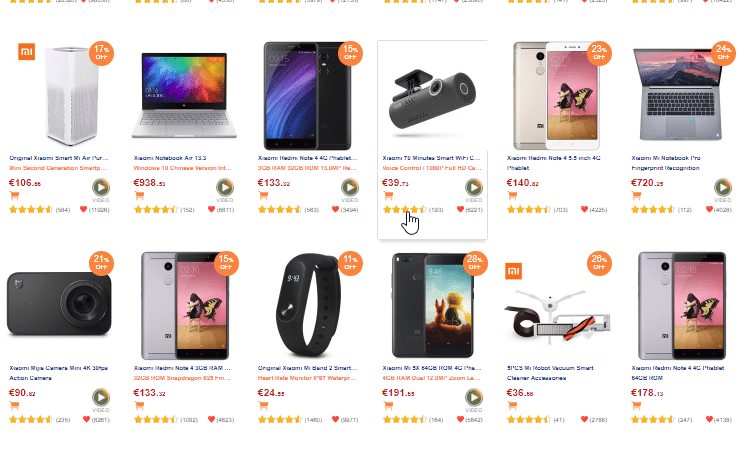The image size is (750, 458).
Task: Click cart icon below the €24.55 Mi Band 2
Action: point(263,408)
